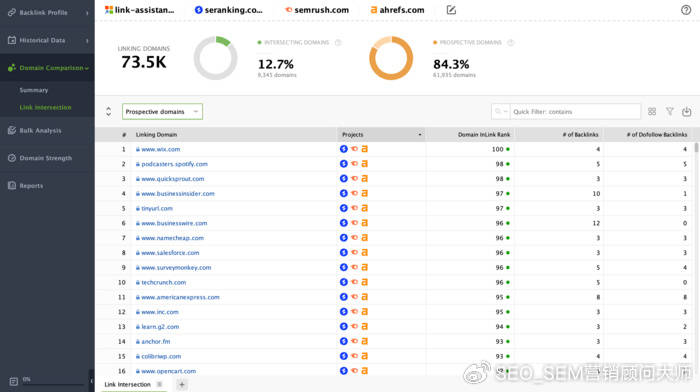Click the Bulk Analysis icon

[12, 130]
